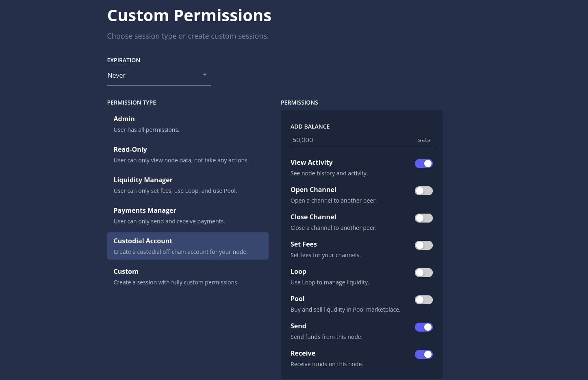Image resolution: width=588 pixels, height=380 pixels.
Task: Enable the Open Channel permission toggle
Action: pos(423,191)
